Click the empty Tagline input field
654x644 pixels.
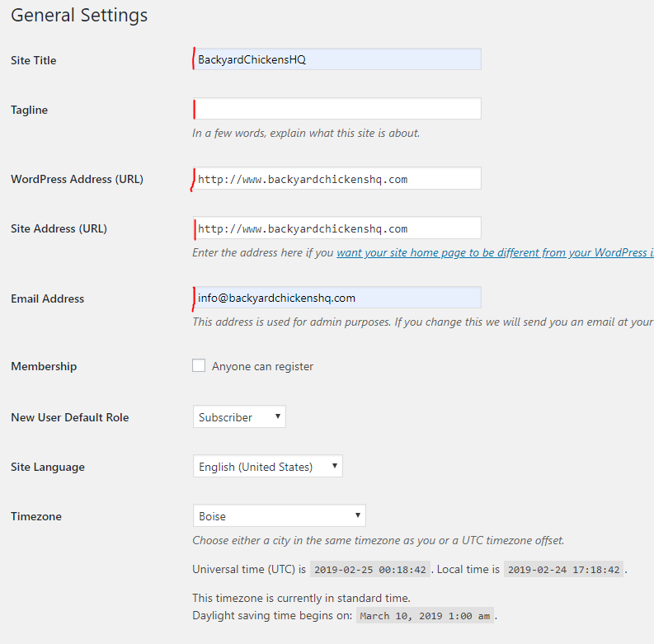click(337, 109)
